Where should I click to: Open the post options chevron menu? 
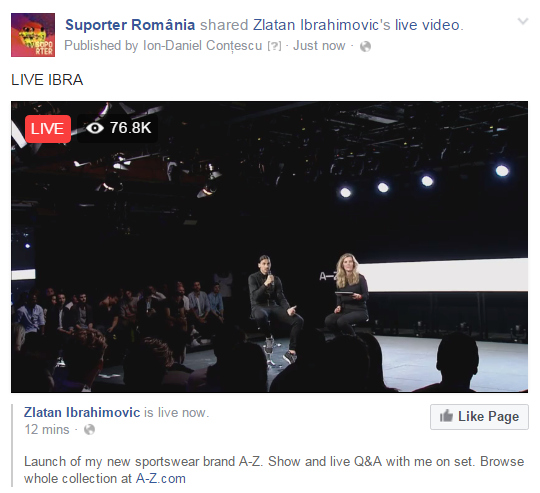tap(523, 21)
